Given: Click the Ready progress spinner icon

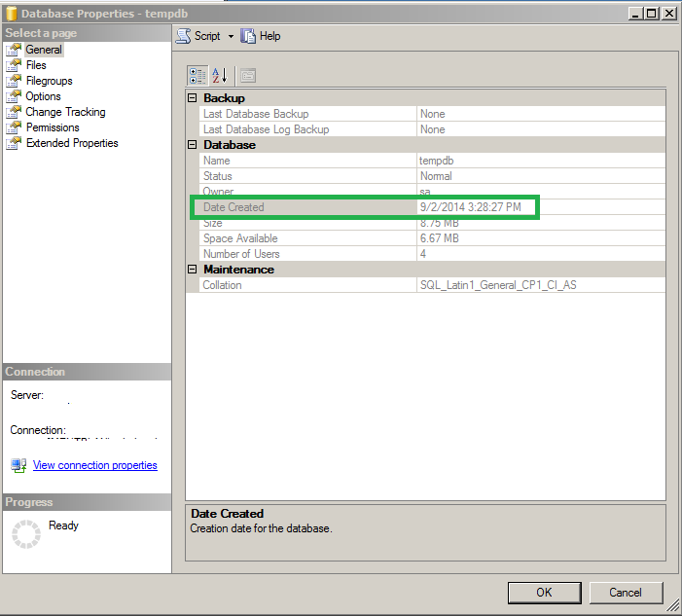Looking at the screenshot, I should click(x=26, y=534).
